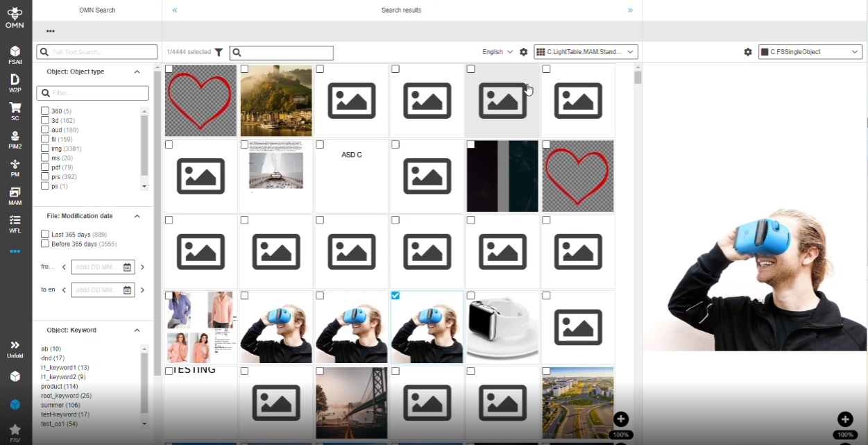Viewport: 868px width, 445px height.
Task: Click the next arrow beside 'to en' date
Action: click(142, 290)
